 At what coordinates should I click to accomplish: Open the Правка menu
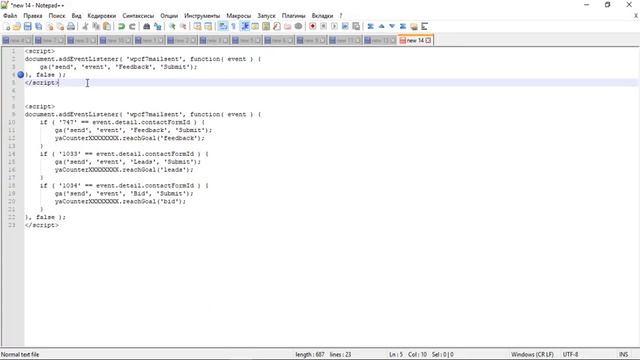pos(33,16)
